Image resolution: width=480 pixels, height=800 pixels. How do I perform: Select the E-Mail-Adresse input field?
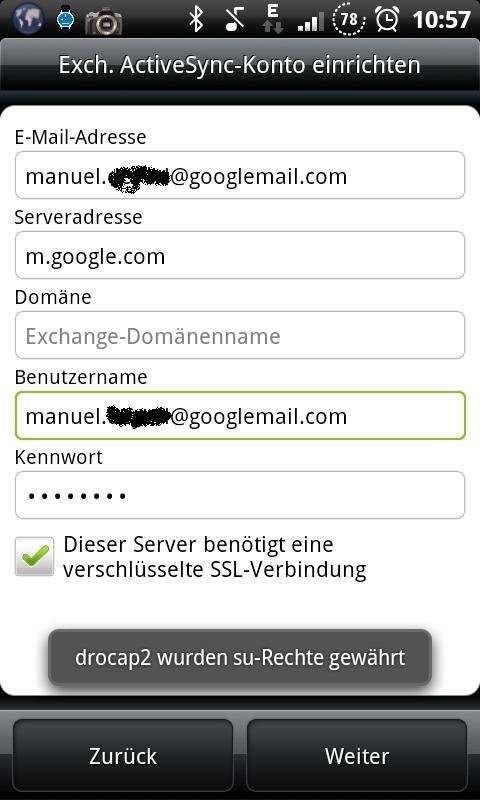(240, 175)
